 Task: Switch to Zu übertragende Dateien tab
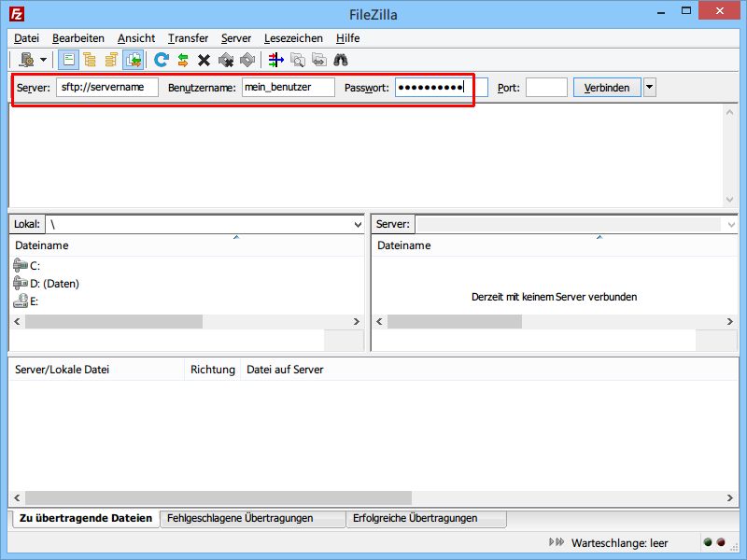86,518
